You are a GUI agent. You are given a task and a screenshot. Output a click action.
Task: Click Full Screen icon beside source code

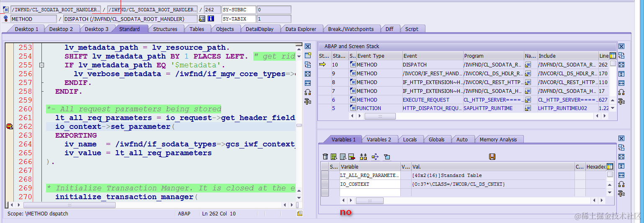coord(308,74)
